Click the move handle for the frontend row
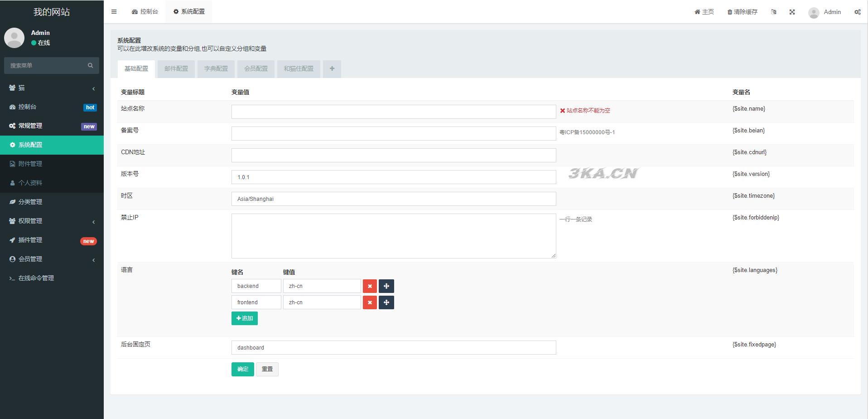 386,302
